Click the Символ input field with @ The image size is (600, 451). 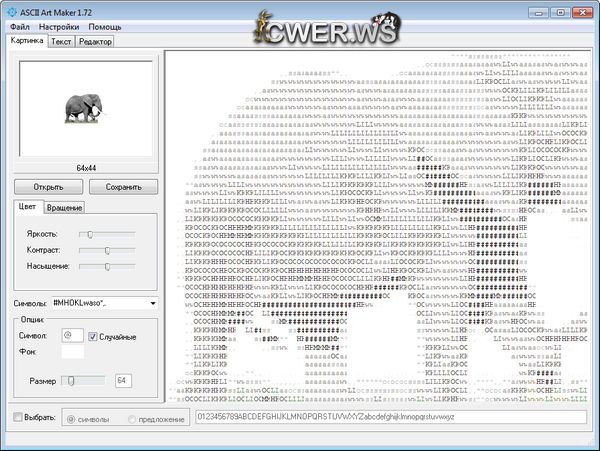(x=72, y=335)
